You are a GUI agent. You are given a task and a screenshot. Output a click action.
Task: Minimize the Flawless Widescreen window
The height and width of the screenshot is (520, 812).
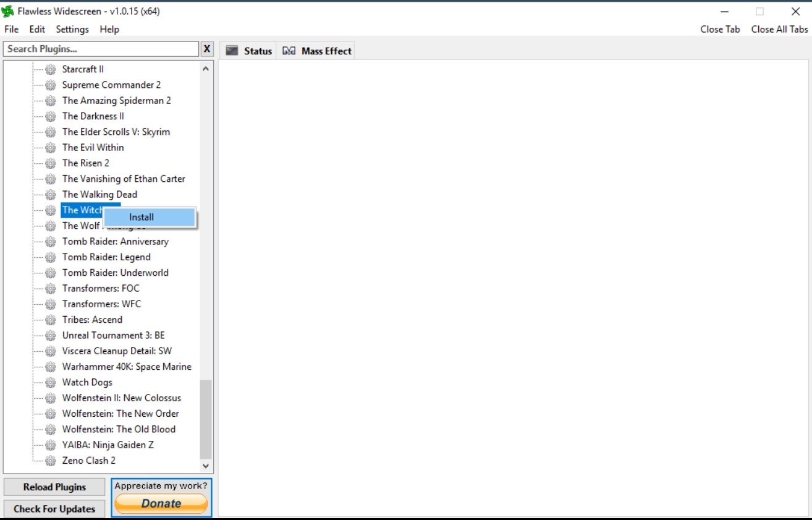pyautogui.click(x=724, y=12)
